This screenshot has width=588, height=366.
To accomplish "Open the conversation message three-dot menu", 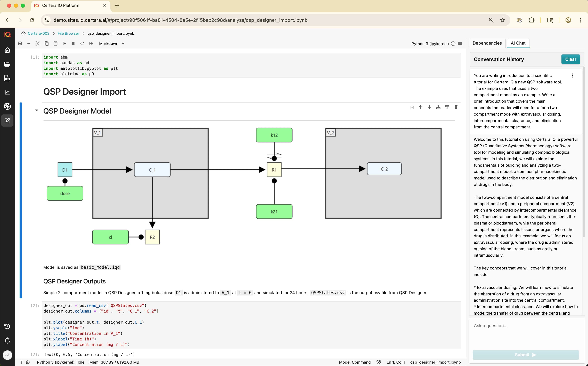I will click(x=573, y=76).
